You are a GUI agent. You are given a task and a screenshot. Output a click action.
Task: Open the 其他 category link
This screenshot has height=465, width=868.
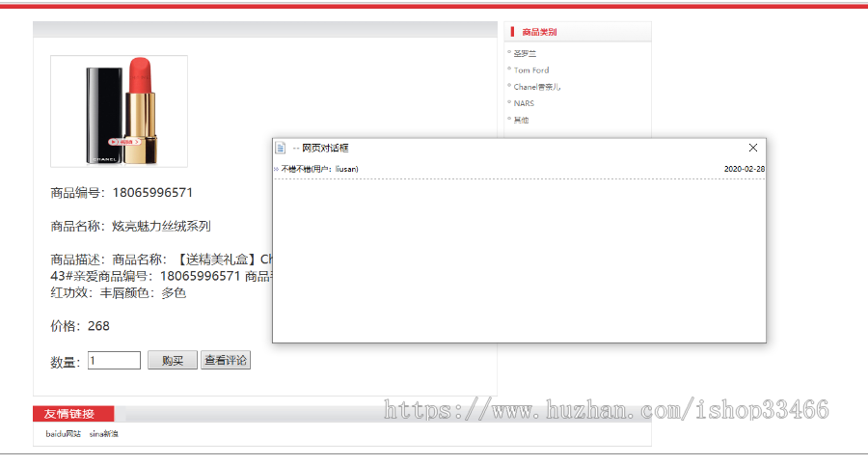click(x=521, y=121)
